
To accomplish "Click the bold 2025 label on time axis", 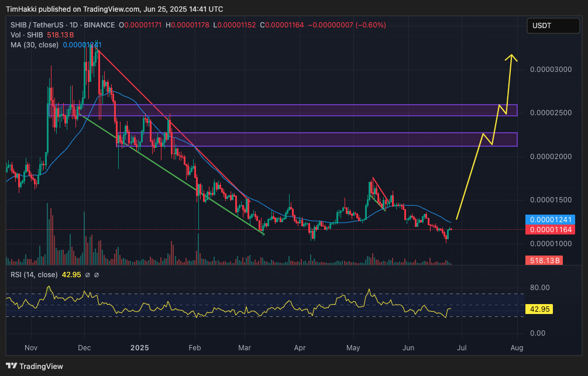I will (139, 348).
